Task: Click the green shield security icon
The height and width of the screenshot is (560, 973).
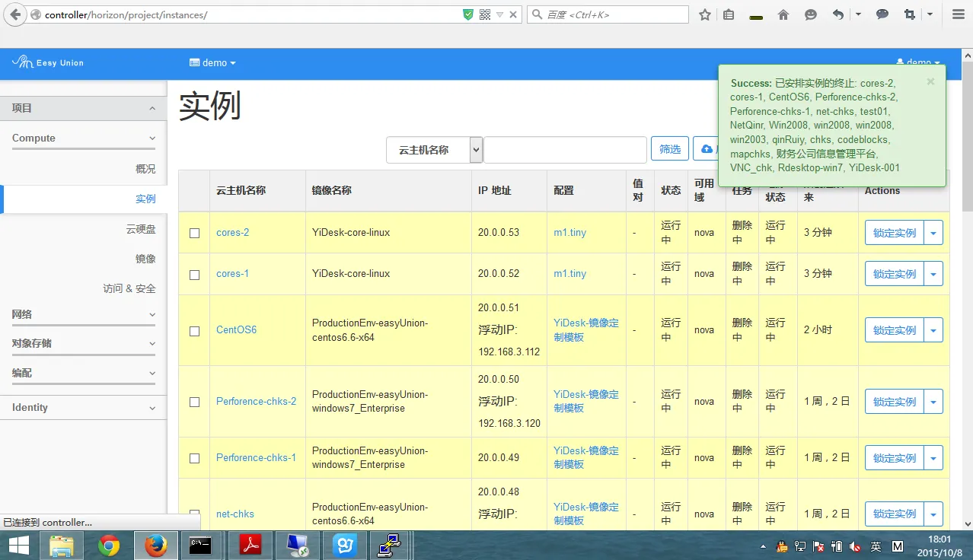Action: (x=468, y=14)
